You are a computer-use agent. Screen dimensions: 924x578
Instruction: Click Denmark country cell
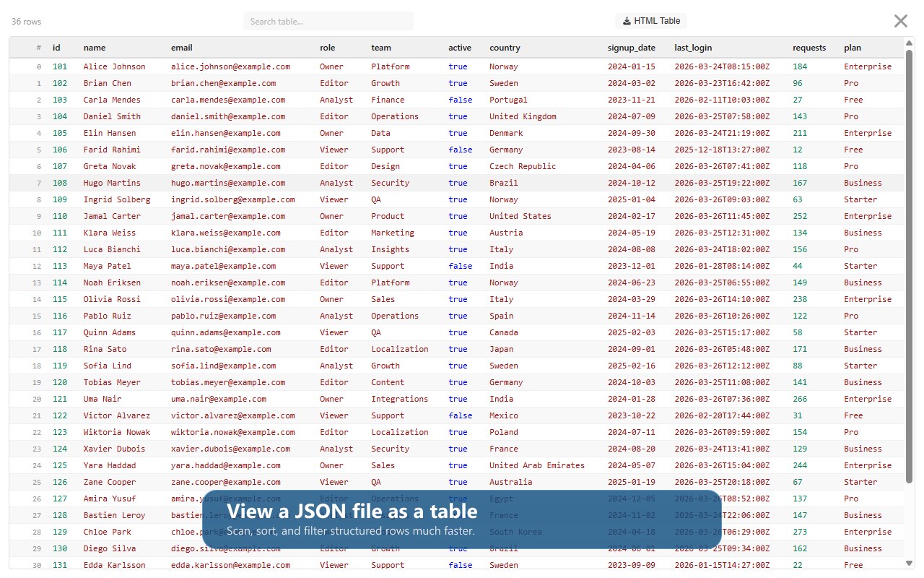(505, 133)
